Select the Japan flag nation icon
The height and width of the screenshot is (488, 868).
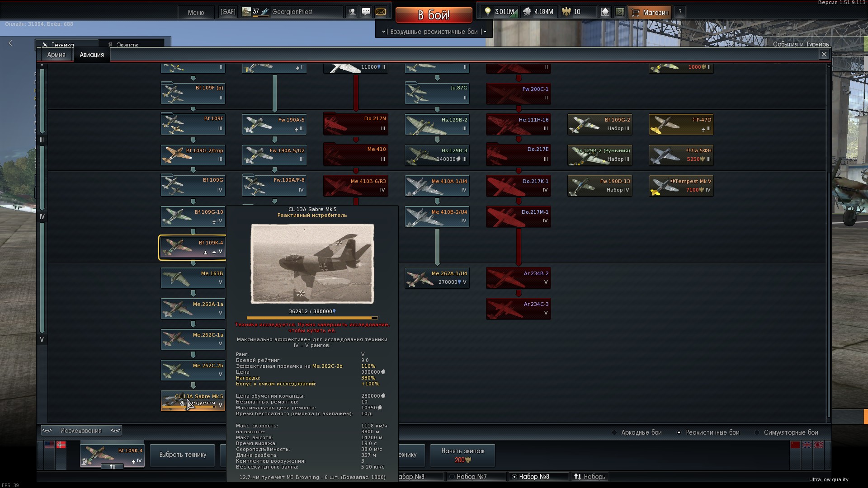click(819, 445)
